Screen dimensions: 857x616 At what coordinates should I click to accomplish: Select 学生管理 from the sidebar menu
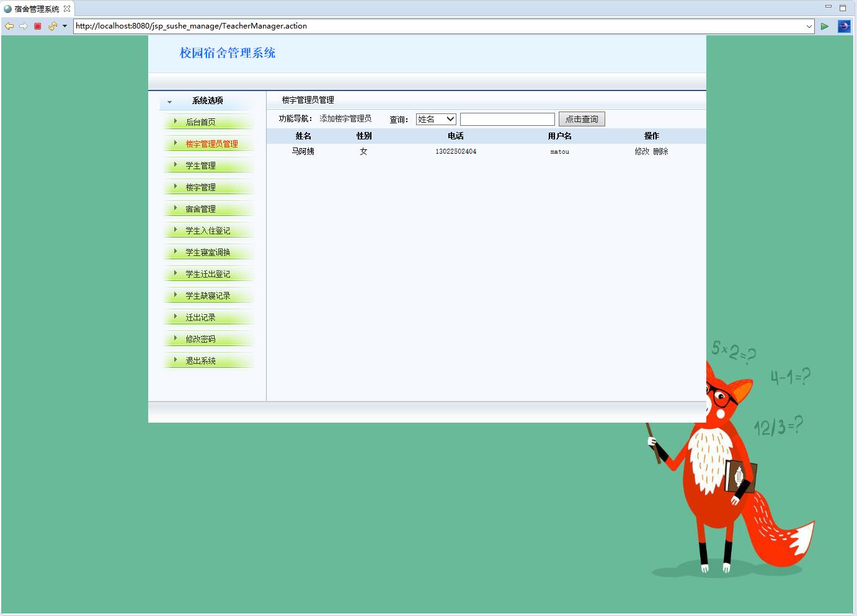point(201,165)
